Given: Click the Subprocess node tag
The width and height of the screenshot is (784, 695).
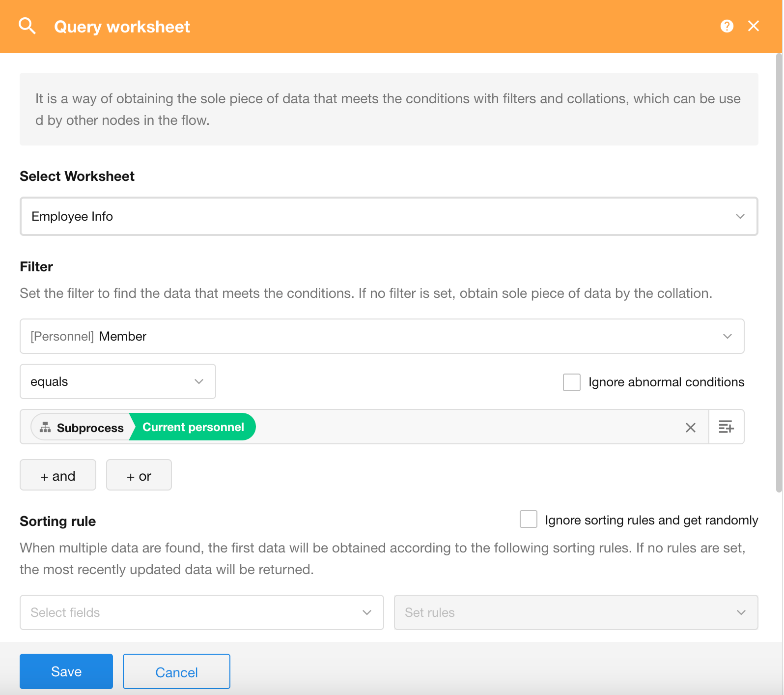Looking at the screenshot, I should point(82,428).
